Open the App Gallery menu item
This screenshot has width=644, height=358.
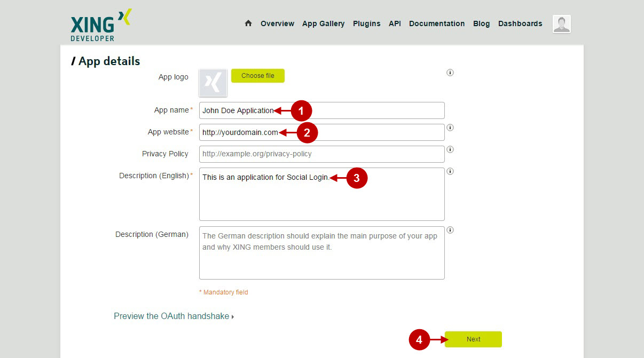pyautogui.click(x=324, y=23)
